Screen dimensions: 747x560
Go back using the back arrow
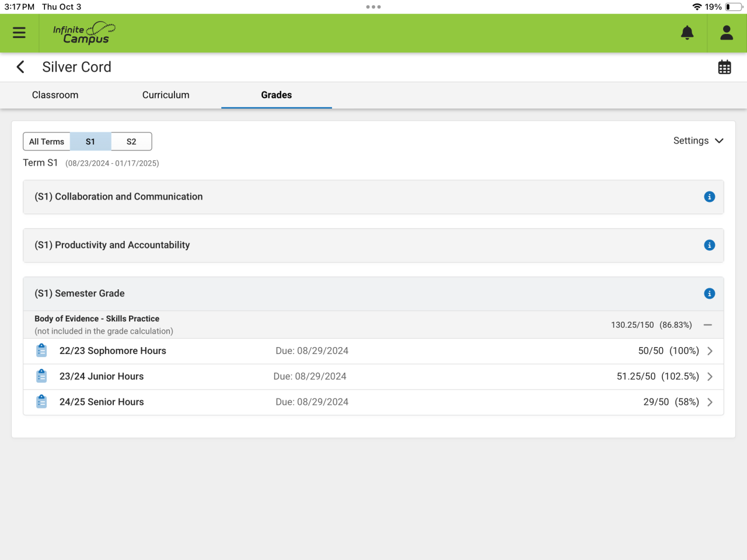coord(20,67)
